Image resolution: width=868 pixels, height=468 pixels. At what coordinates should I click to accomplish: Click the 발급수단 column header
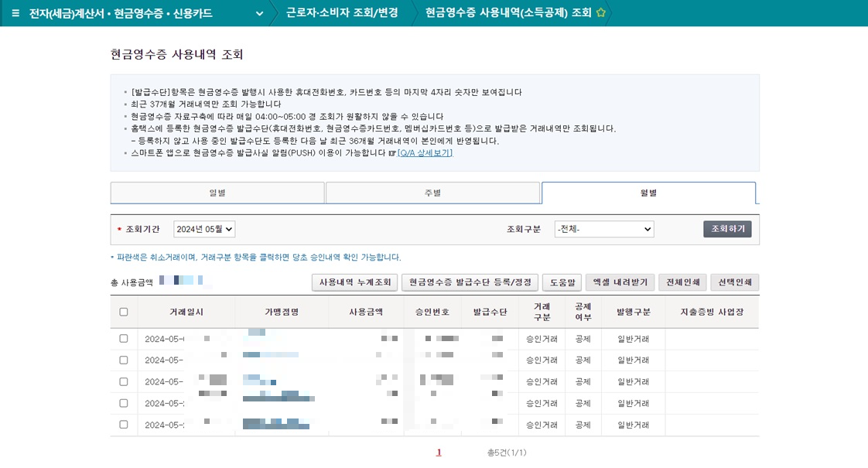(x=490, y=312)
